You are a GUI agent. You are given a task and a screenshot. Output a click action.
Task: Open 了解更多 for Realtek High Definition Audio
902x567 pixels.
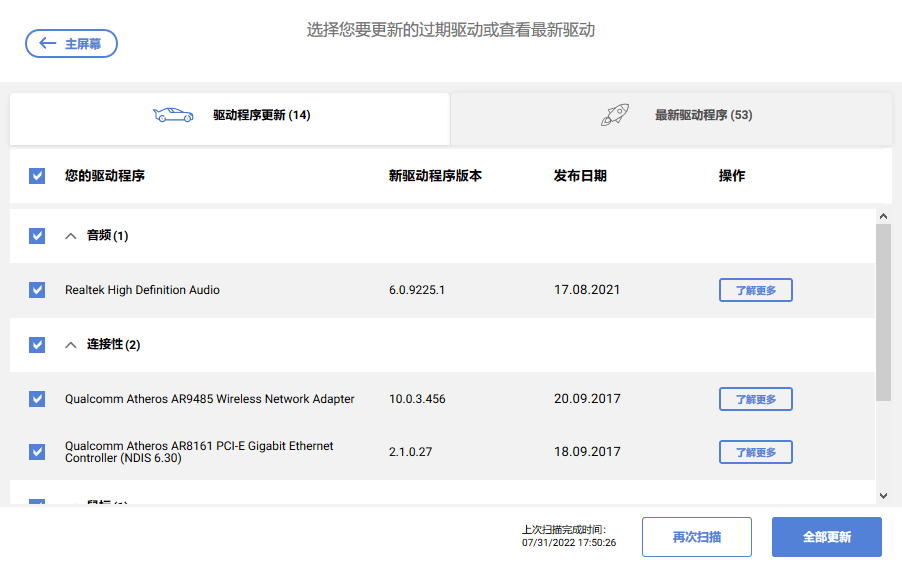756,290
